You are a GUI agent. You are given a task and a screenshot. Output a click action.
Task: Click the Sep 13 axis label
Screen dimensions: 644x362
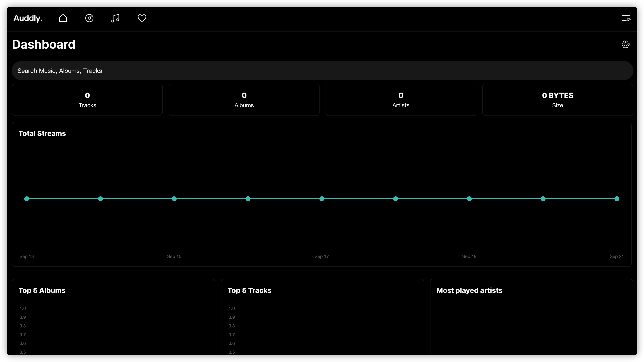click(x=27, y=256)
